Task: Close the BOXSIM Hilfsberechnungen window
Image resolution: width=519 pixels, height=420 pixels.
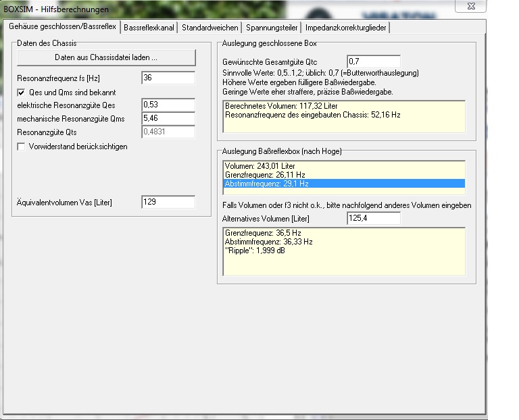Action: click(470, 6)
